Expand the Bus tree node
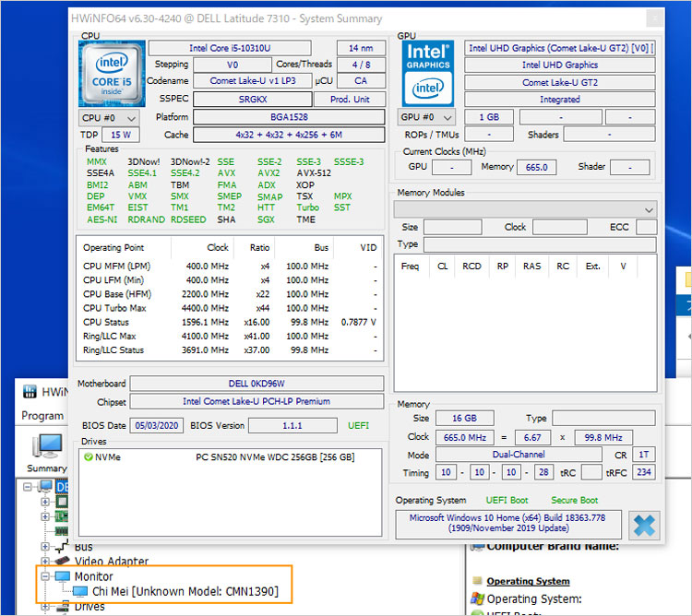Image resolution: width=692 pixels, height=616 pixels. [45, 546]
